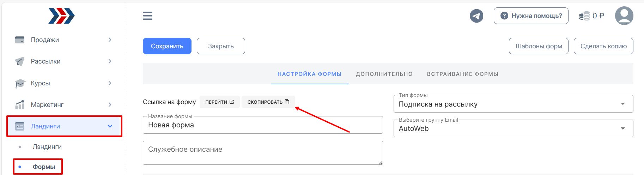Switch to the Дополнительно tab

384,74
